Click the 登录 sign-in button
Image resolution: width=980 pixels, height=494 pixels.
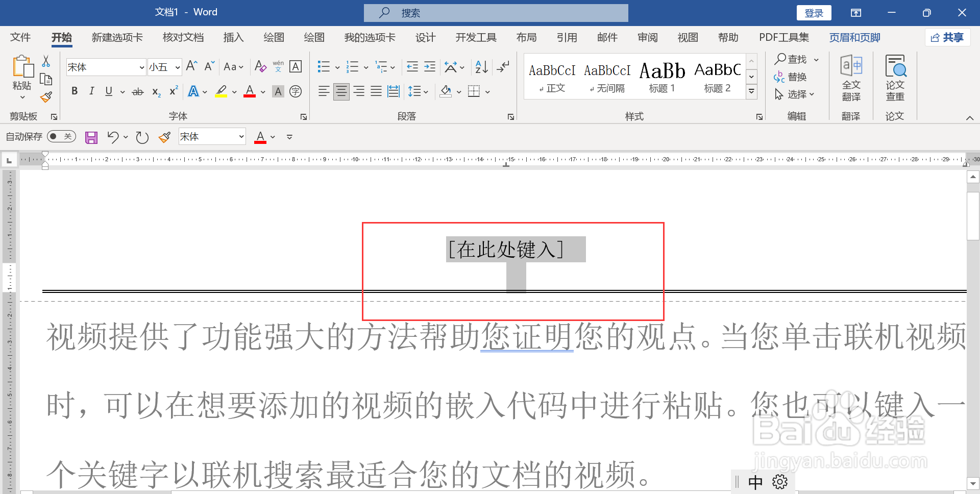[814, 13]
